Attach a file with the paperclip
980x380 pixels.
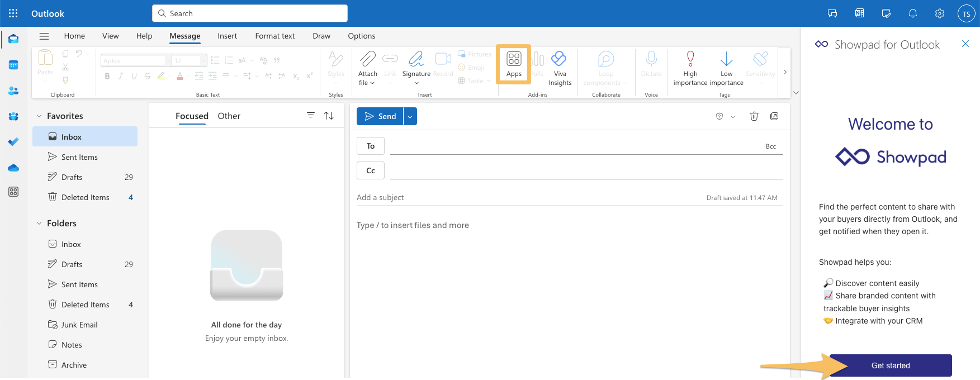(367, 68)
